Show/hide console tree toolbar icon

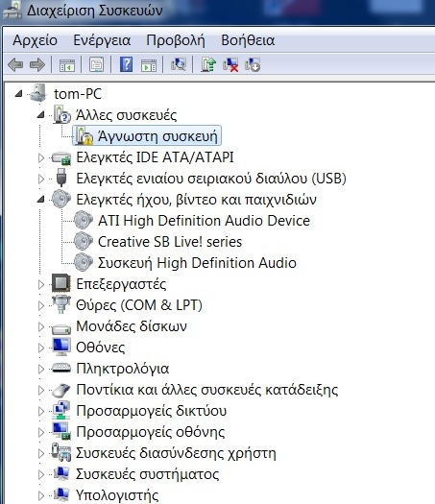pyautogui.click(x=67, y=65)
